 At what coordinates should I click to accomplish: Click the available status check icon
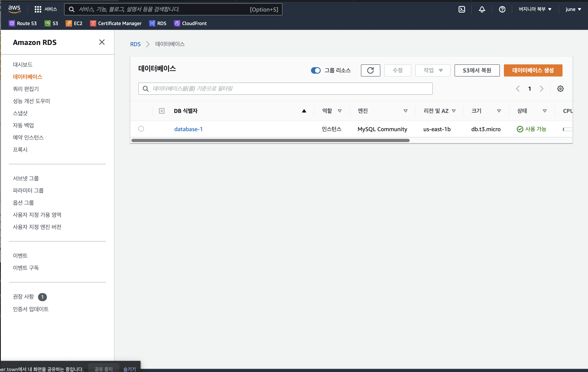[520, 129]
